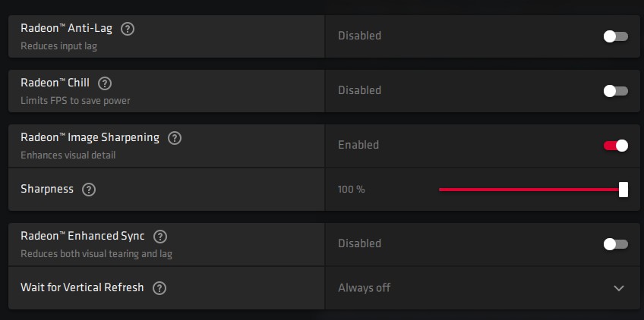Enable the Radeon Enhanced Sync toggle

(x=615, y=243)
